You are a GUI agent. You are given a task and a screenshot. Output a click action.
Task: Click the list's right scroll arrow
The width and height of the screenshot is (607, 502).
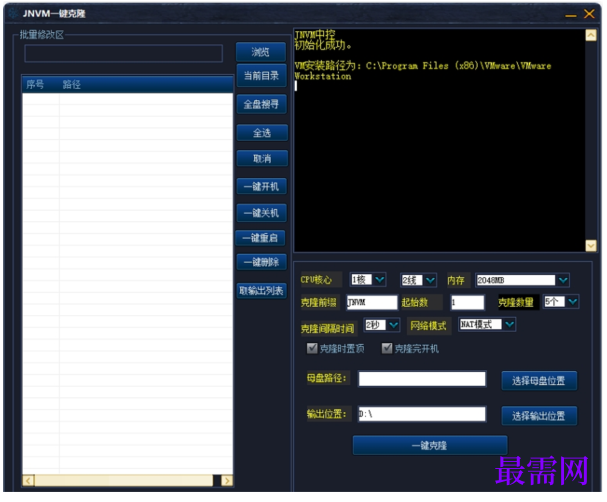227,480
